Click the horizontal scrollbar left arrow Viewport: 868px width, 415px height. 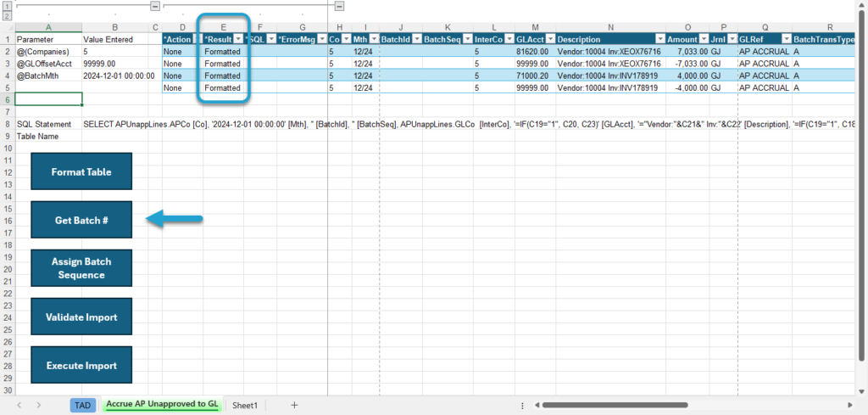click(x=537, y=405)
